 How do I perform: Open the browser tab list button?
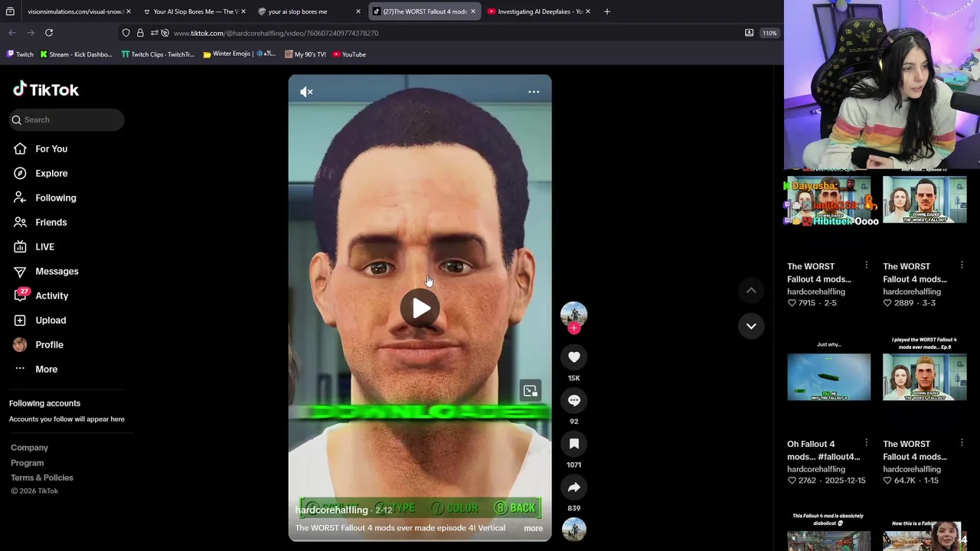click(10, 11)
